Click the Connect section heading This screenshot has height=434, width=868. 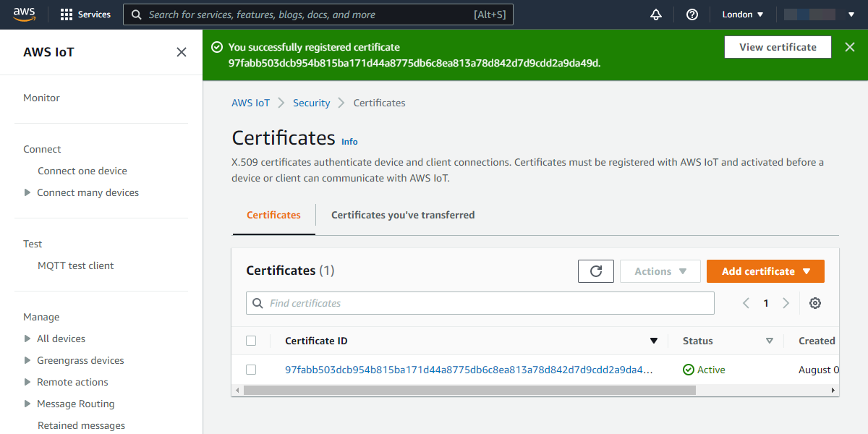tap(42, 149)
